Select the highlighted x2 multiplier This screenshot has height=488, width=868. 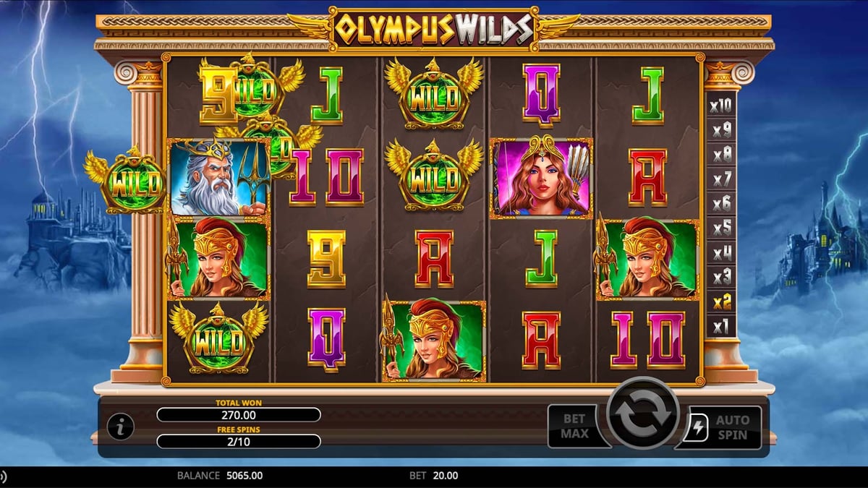coord(721,301)
